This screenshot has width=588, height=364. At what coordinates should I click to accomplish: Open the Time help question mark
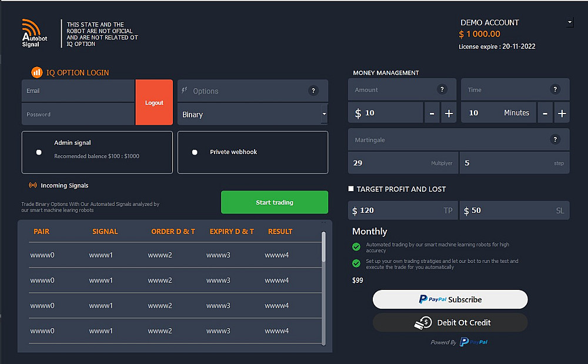pyautogui.click(x=556, y=89)
